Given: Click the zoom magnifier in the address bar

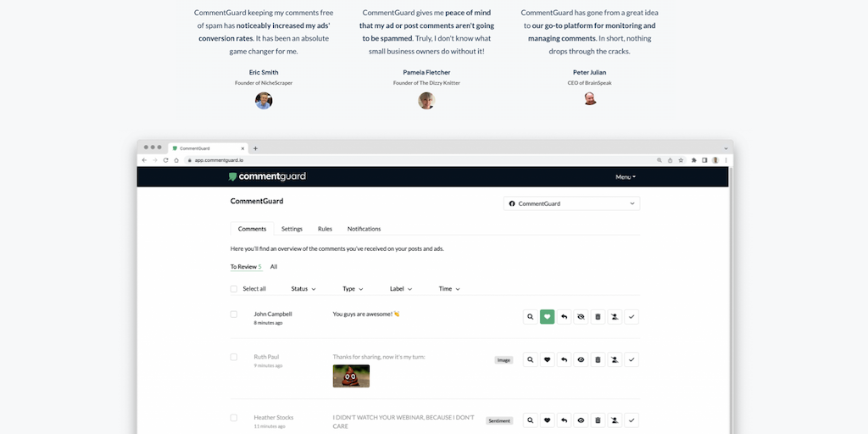Looking at the screenshot, I should (x=659, y=160).
